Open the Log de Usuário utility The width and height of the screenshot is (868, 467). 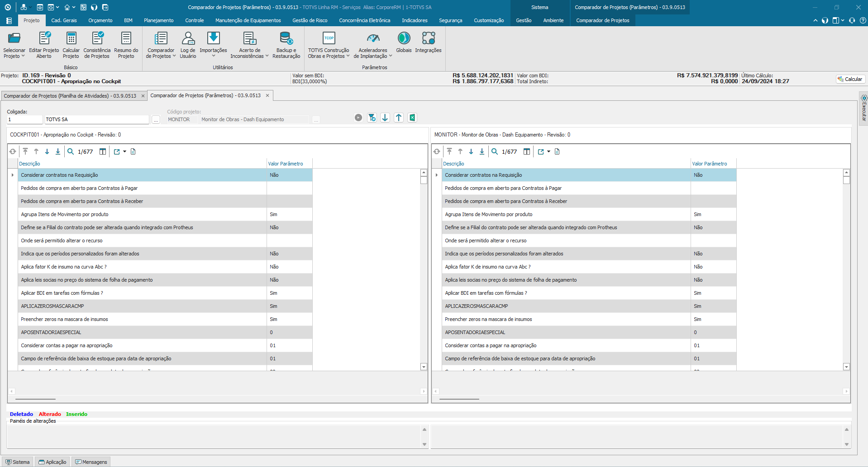188,45
